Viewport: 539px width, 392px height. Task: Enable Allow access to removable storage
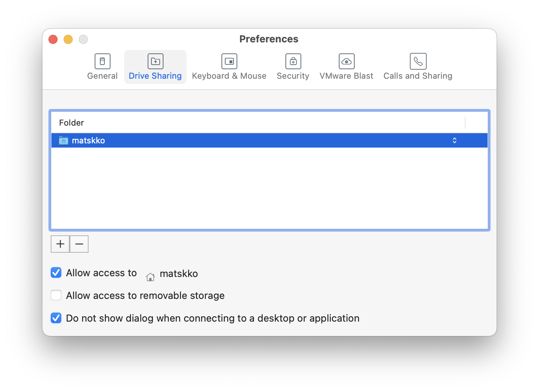[x=56, y=295]
